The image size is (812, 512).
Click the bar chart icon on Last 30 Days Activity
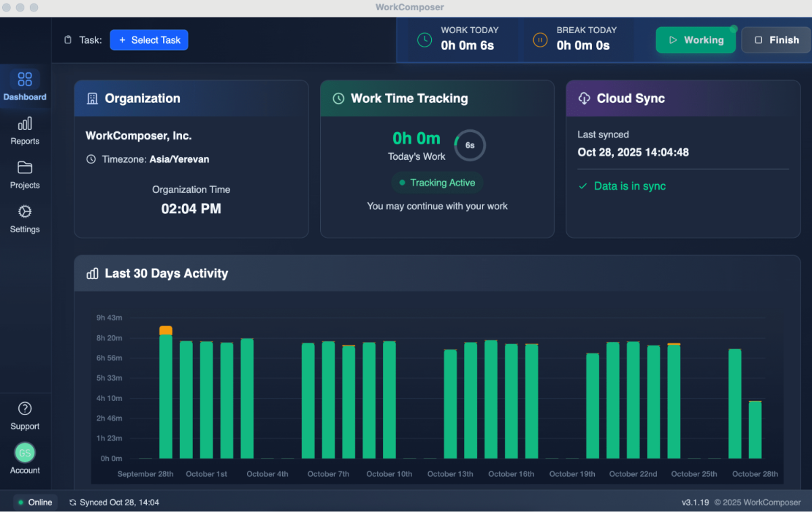tap(92, 274)
